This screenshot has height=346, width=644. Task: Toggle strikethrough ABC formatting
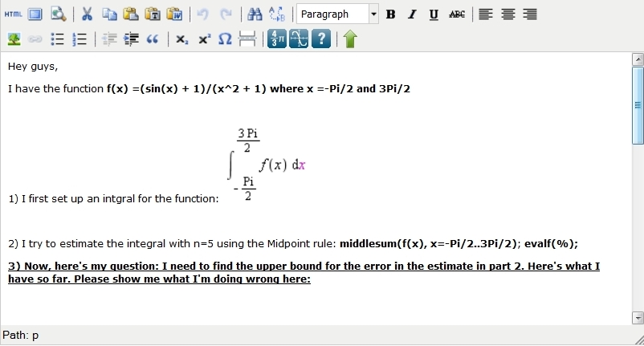pos(456,14)
